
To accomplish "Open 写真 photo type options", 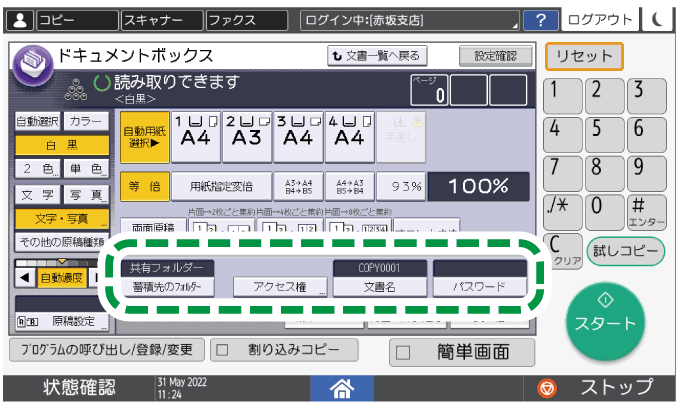I will (x=86, y=195).
